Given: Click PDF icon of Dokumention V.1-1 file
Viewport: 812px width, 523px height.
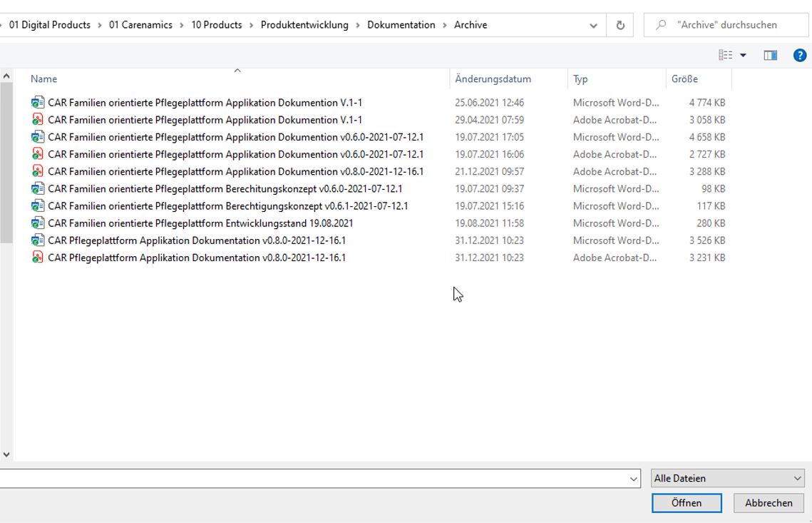Looking at the screenshot, I should click(38, 120).
